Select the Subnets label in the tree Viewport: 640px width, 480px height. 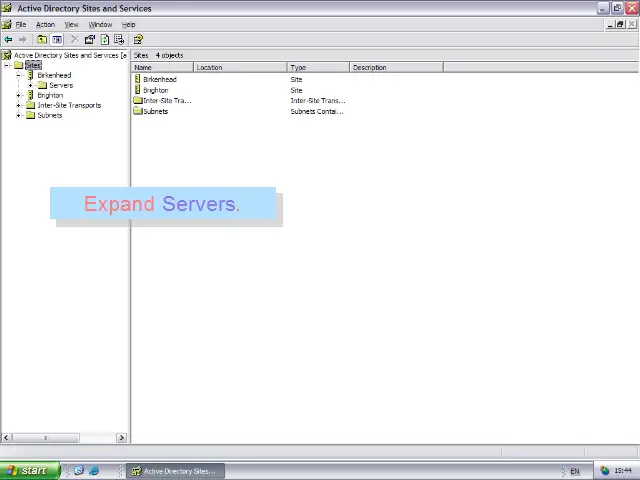50,115
